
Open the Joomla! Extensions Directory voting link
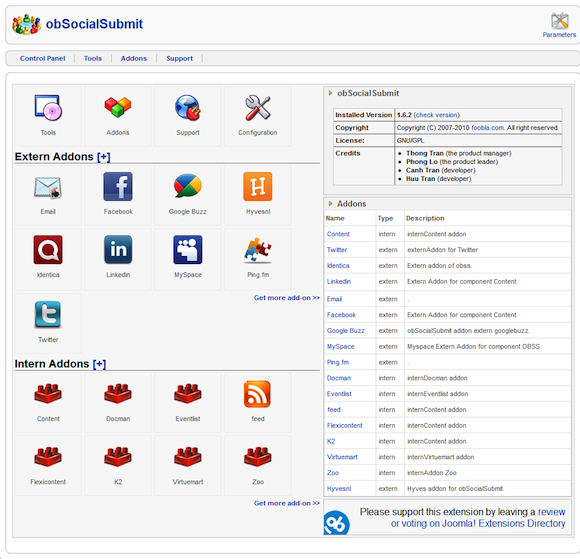pyautogui.click(x=478, y=523)
